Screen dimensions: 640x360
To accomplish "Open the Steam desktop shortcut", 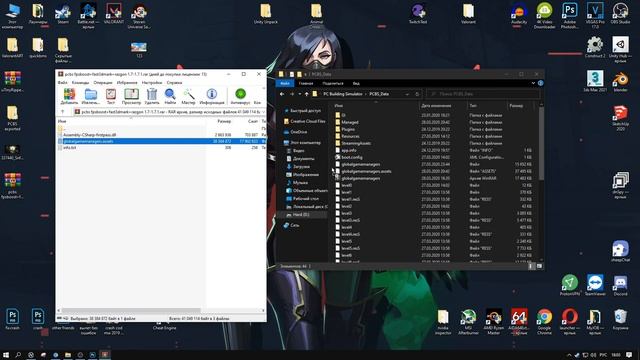I will (63, 14).
